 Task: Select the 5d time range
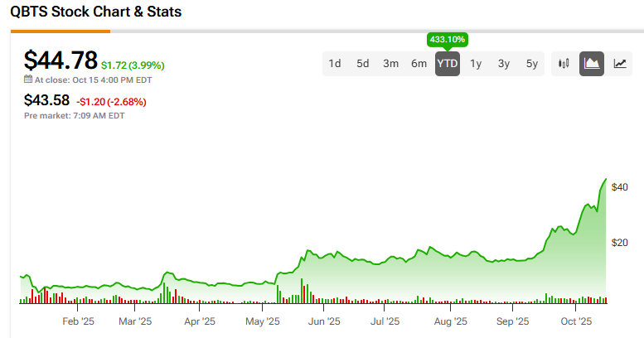pyautogui.click(x=363, y=64)
